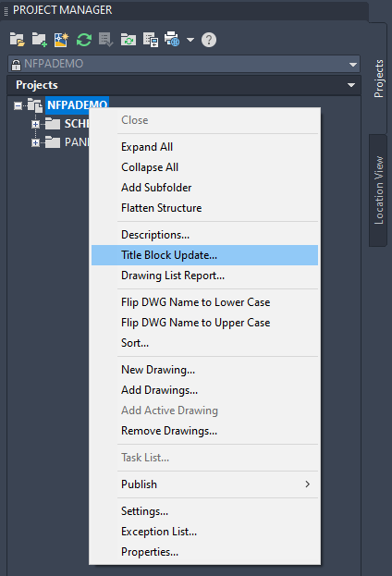The width and height of the screenshot is (392, 576).
Task: Click the NFPADEMO project icon in tree
Action: (x=35, y=105)
